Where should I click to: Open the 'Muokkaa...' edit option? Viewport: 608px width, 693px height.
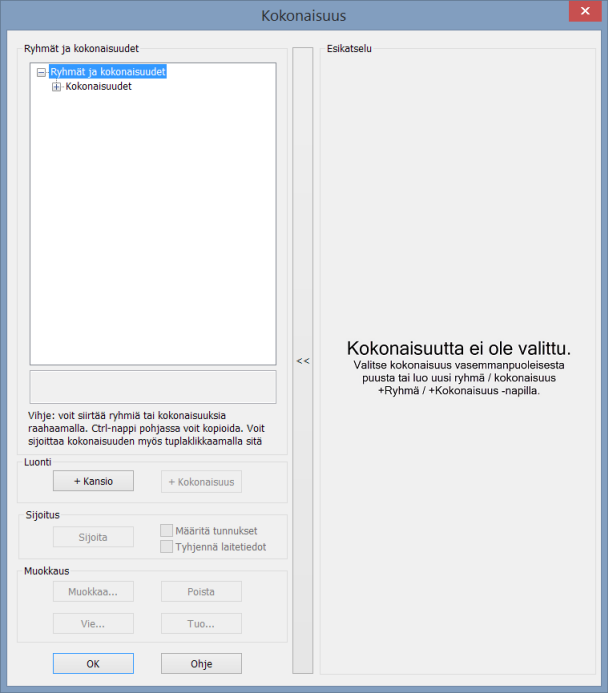coord(93,591)
